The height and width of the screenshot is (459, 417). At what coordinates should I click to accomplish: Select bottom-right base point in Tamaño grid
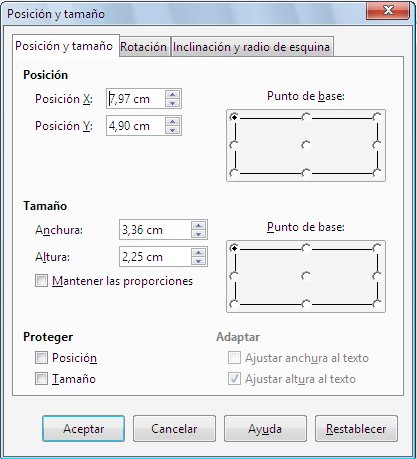tap(377, 304)
